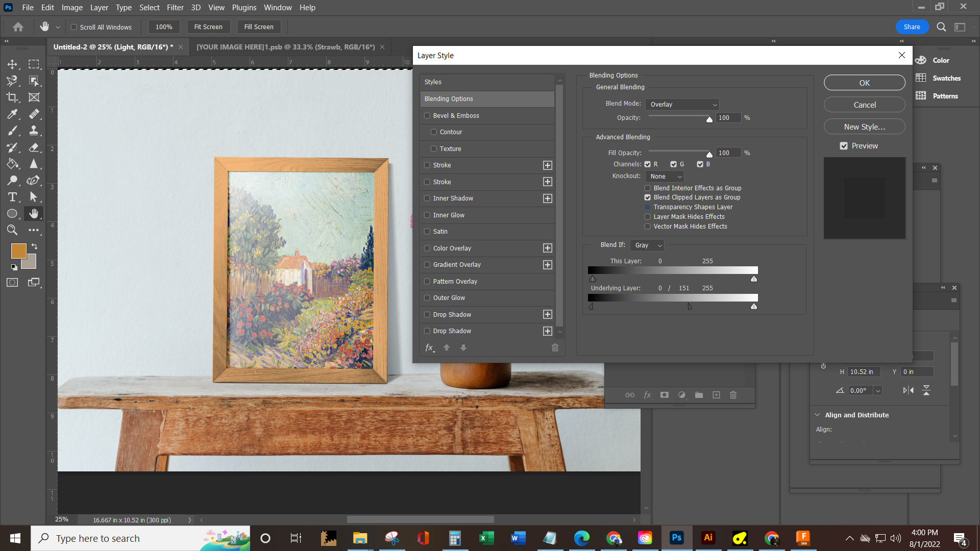The image size is (980, 551).
Task: Open the Knockout dropdown
Action: pos(665,176)
